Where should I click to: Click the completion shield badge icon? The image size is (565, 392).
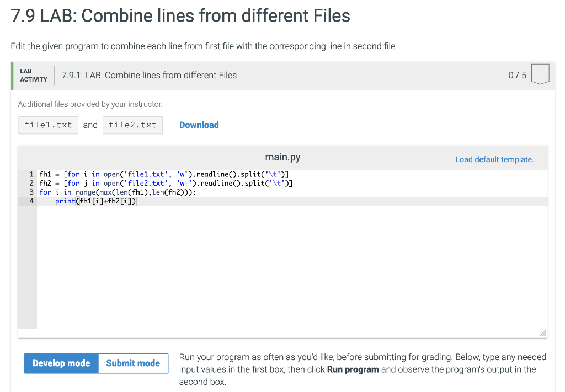pos(540,73)
